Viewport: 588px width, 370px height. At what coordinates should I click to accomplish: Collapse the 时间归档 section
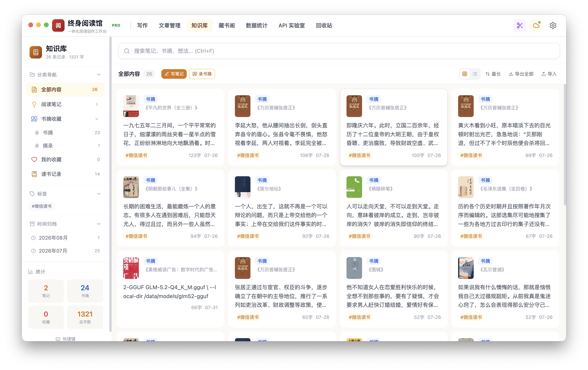[99, 224]
